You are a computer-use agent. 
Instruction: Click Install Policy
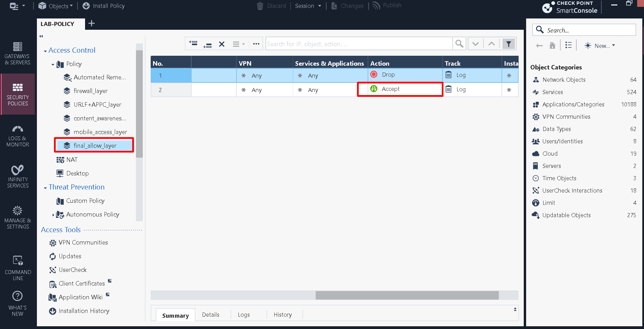click(103, 6)
